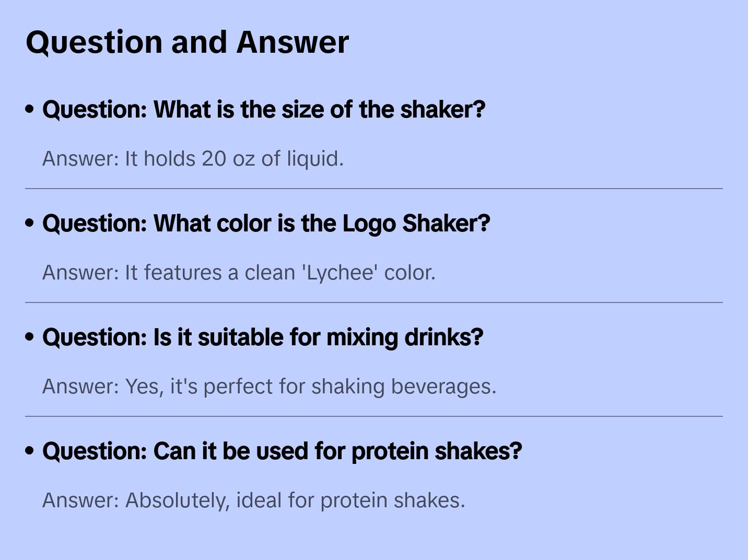Image resolution: width=748 pixels, height=560 pixels.
Task: Click the bullet beside the Logo Shaker color question
Action: pos(30,224)
